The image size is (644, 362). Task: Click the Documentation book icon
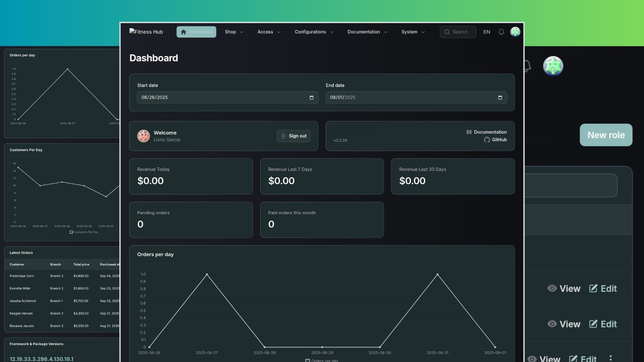click(469, 132)
